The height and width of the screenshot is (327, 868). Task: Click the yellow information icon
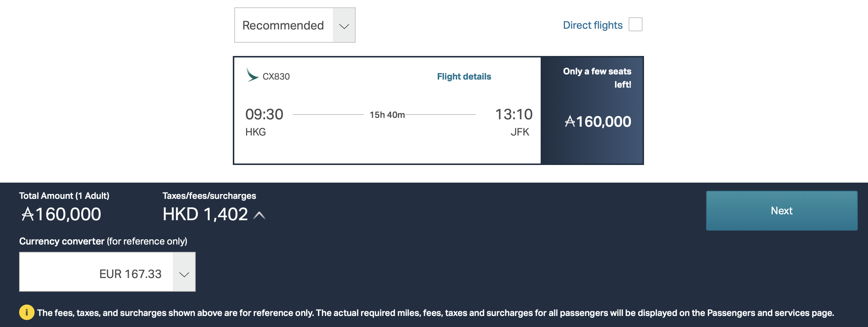[26, 313]
